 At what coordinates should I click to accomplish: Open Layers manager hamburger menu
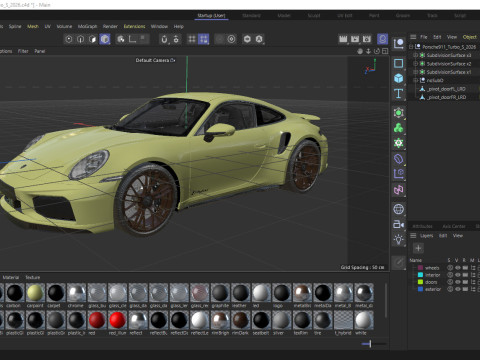413,236
